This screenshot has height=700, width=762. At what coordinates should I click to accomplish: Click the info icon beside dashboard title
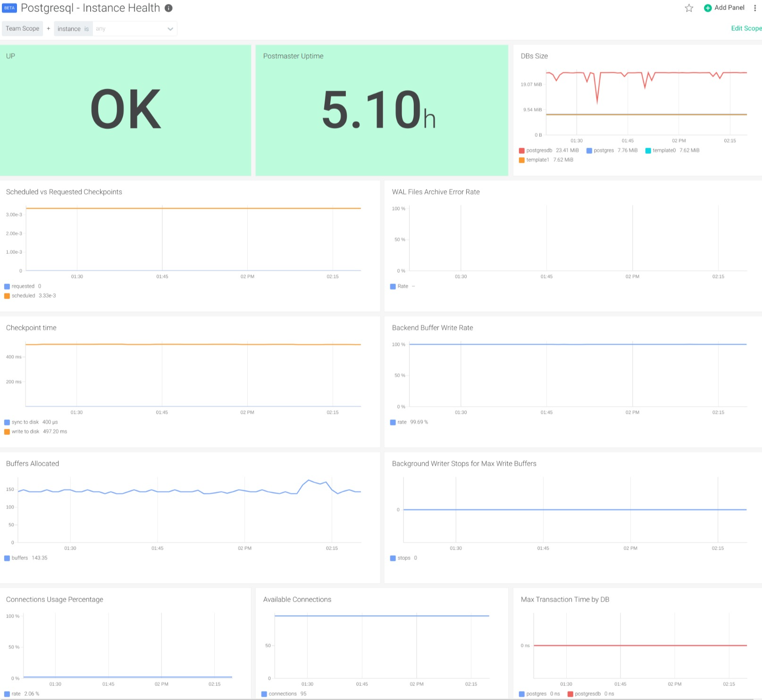pos(168,8)
